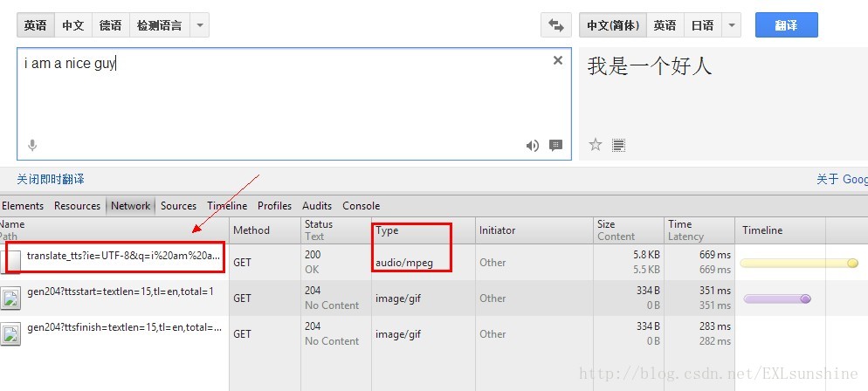Screen dimensions: 868x391
Task: Star the translation result
Action: tap(595, 145)
